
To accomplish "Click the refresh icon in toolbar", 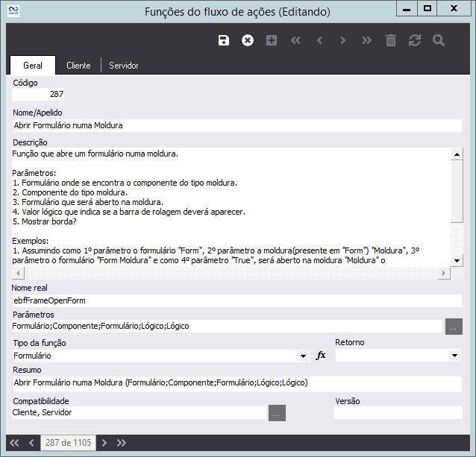I will [x=415, y=40].
